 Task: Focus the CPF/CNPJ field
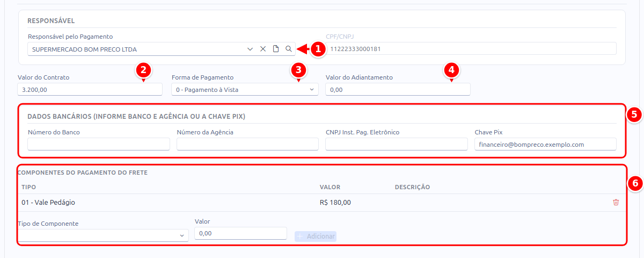471,49
